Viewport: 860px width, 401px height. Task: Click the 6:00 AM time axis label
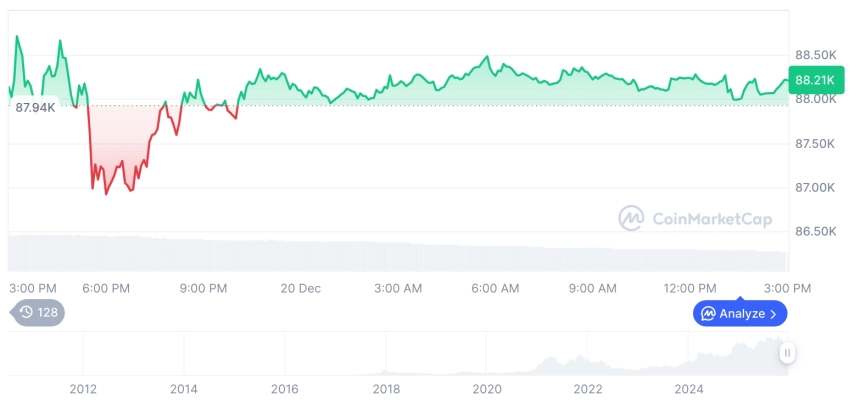click(495, 288)
